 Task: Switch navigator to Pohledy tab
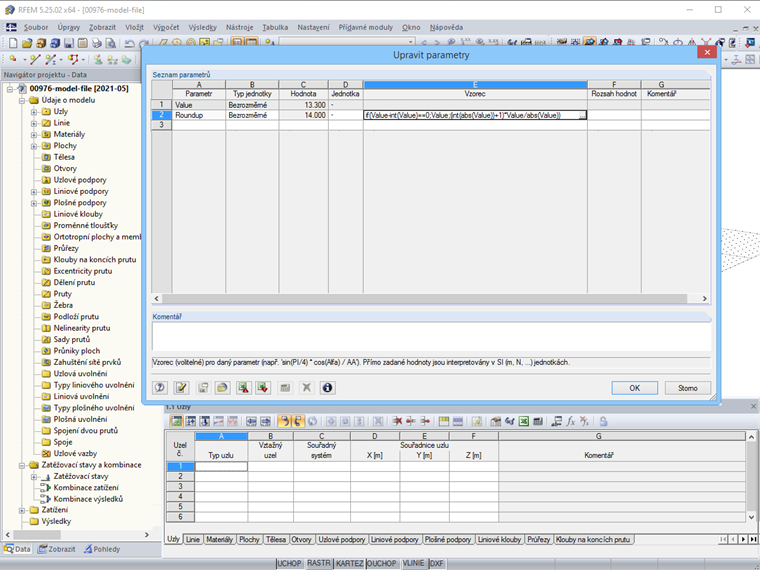coord(102,549)
